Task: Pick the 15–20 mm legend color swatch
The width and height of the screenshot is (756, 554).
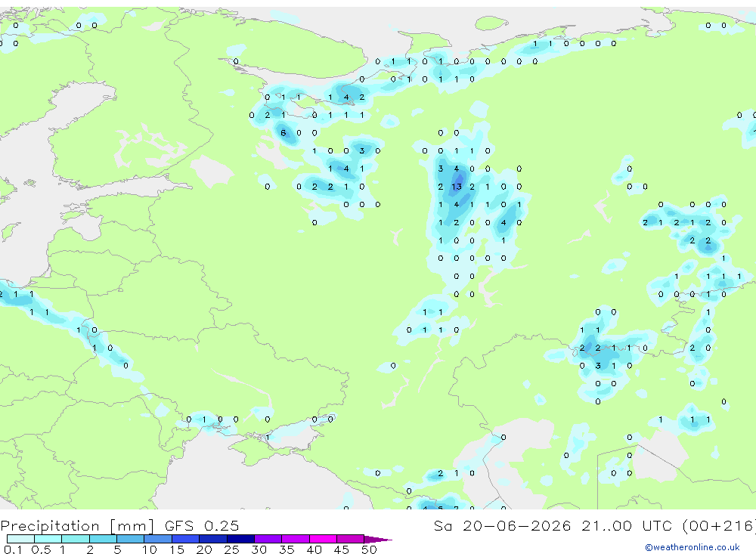Action: (x=186, y=539)
